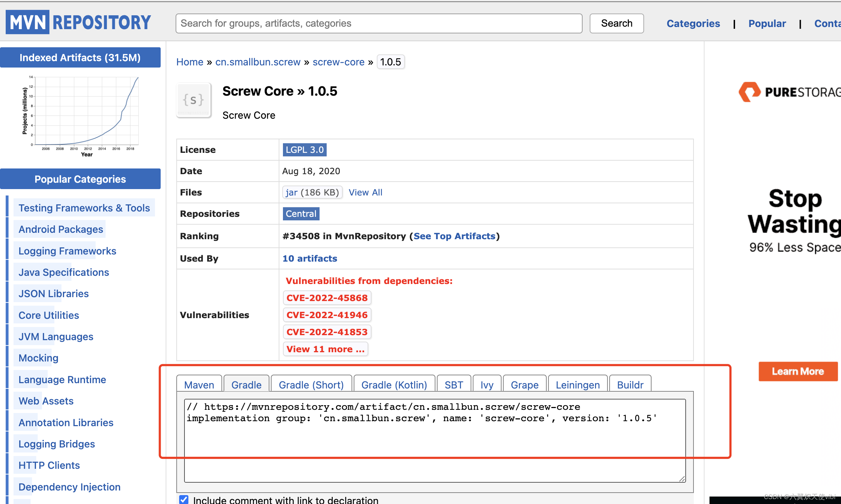Switch to the Grape tab
Viewport: 841px width, 504px height.
click(x=525, y=384)
